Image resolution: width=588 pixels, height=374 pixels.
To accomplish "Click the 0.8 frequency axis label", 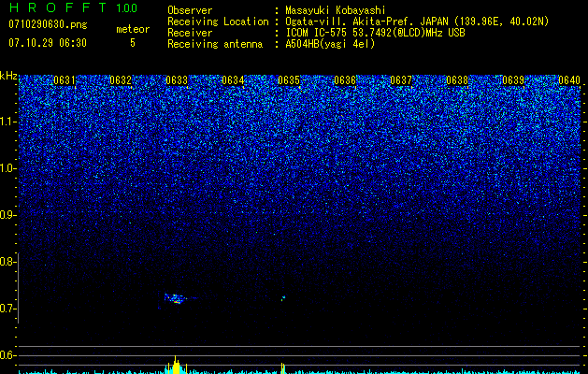I will pos(7,262).
